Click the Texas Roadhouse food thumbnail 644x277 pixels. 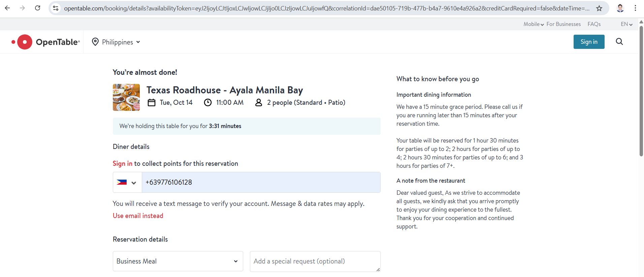click(126, 97)
